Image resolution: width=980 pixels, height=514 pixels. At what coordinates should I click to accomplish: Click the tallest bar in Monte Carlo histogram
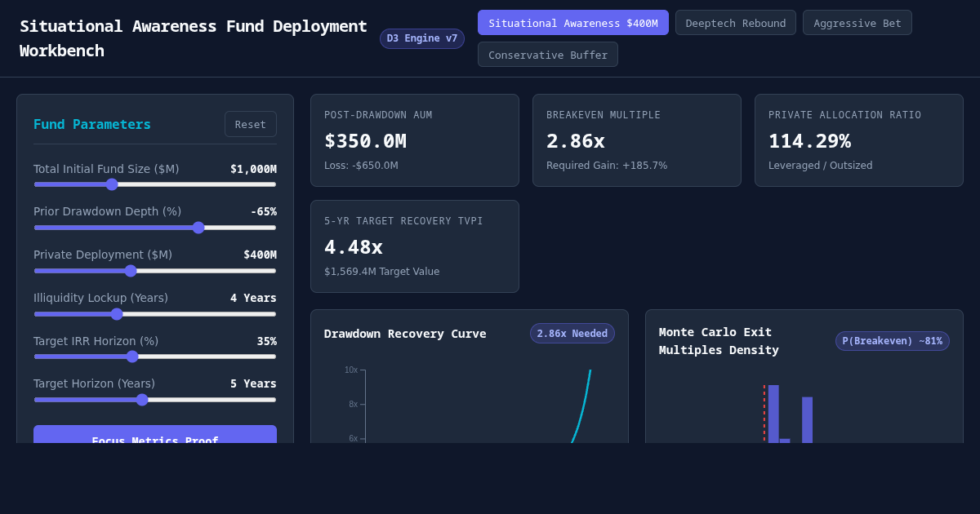(773, 414)
